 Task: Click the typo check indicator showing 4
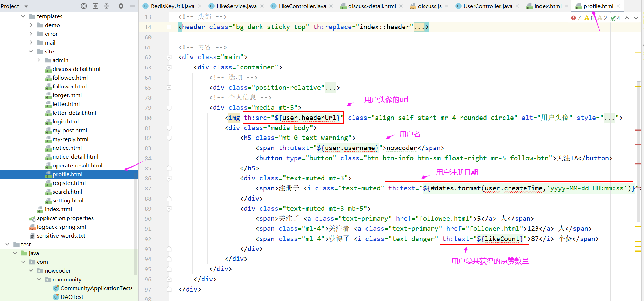tap(616, 18)
